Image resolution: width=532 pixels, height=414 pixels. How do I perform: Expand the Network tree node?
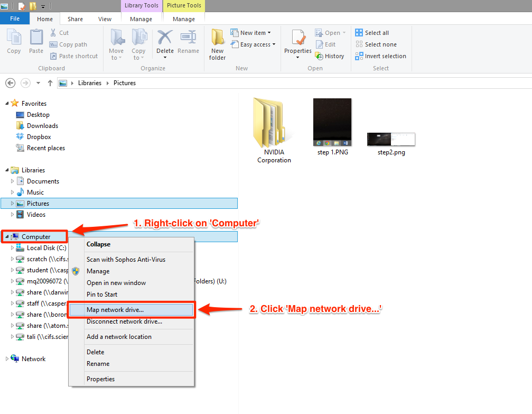(x=7, y=358)
